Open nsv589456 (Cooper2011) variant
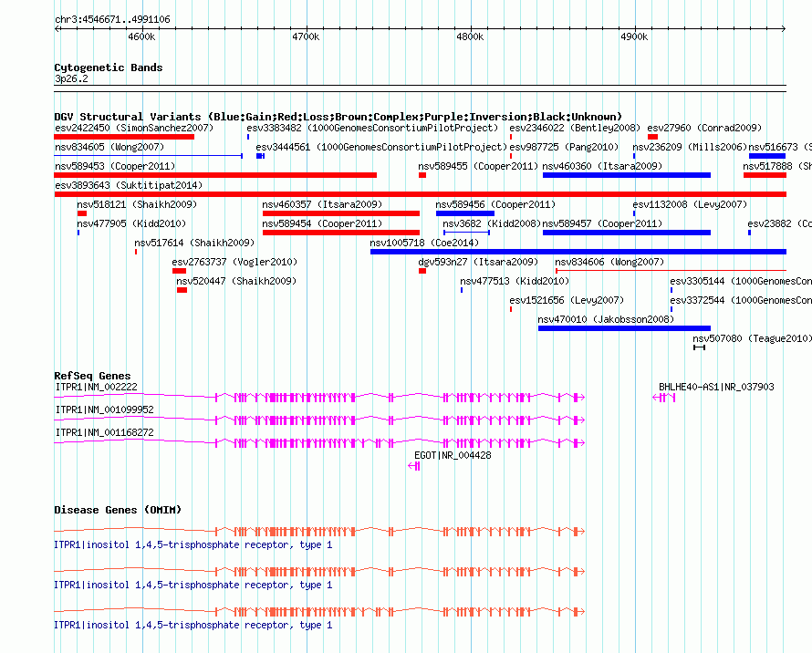 point(495,204)
